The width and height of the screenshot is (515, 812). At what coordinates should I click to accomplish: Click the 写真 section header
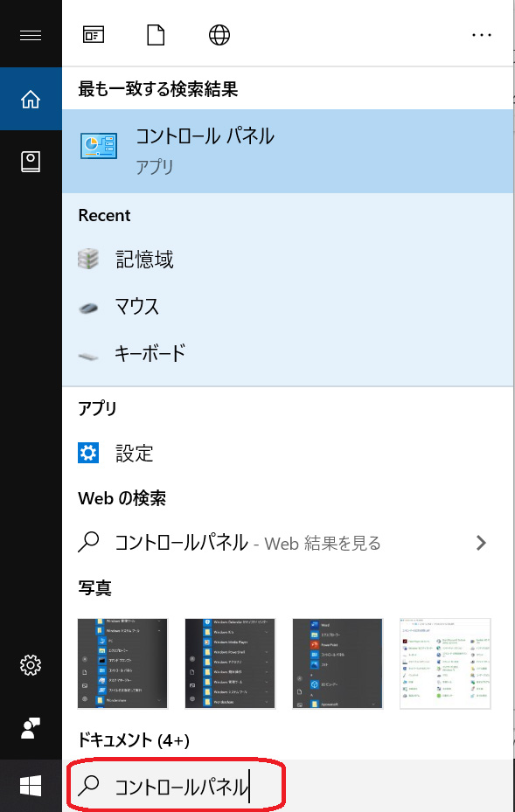[94, 587]
